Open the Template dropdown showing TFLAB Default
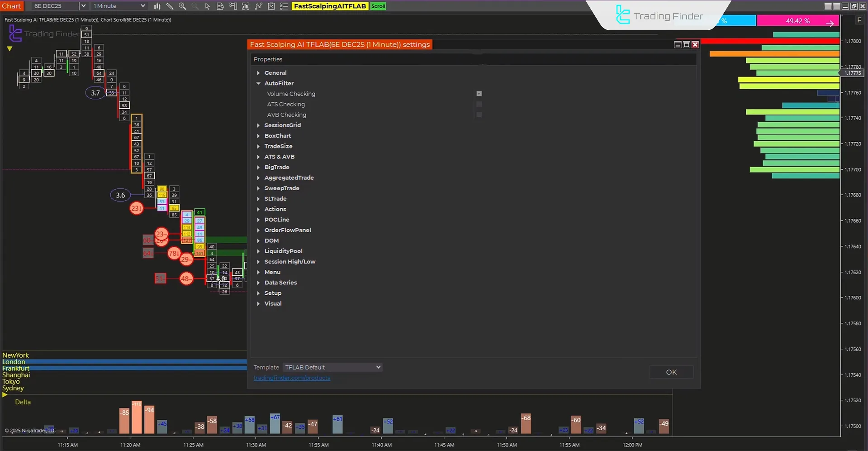The width and height of the screenshot is (868, 451). pyautogui.click(x=332, y=367)
